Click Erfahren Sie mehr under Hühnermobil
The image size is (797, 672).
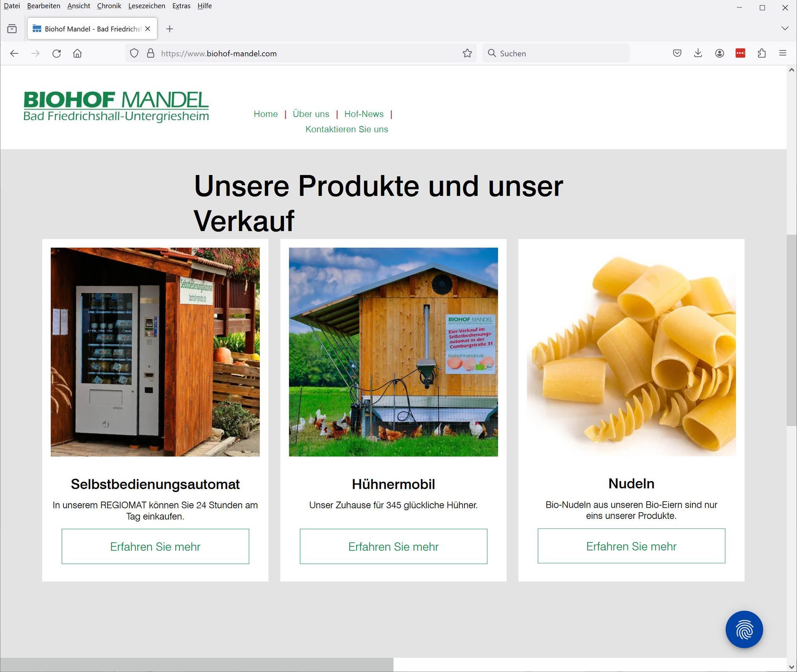tap(393, 546)
